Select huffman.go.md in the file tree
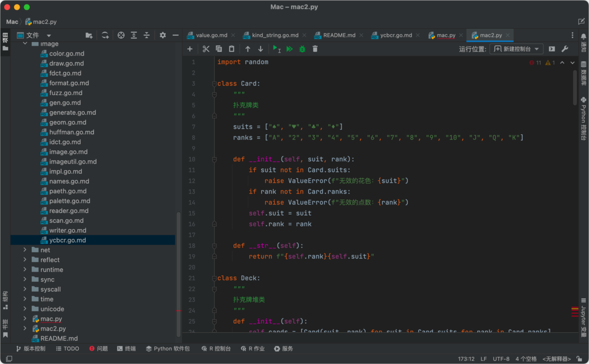The width and height of the screenshot is (589, 364). pos(71,132)
